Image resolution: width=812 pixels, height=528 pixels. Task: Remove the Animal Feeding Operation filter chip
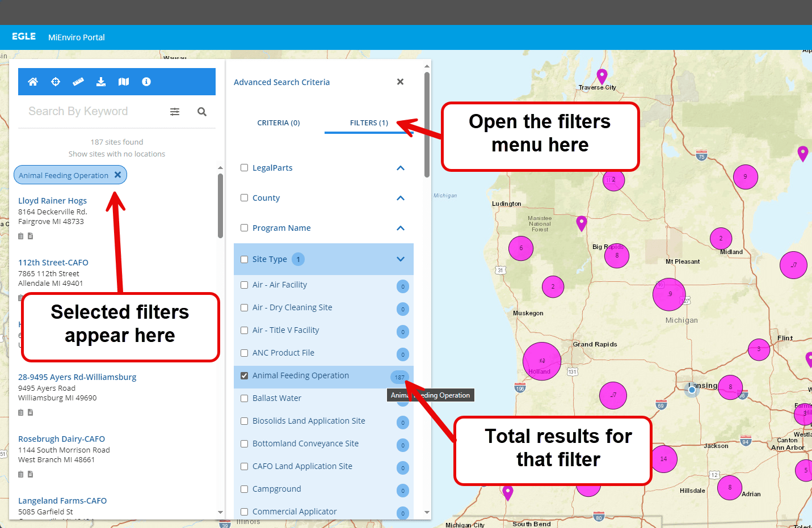click(x=117, y=175)
